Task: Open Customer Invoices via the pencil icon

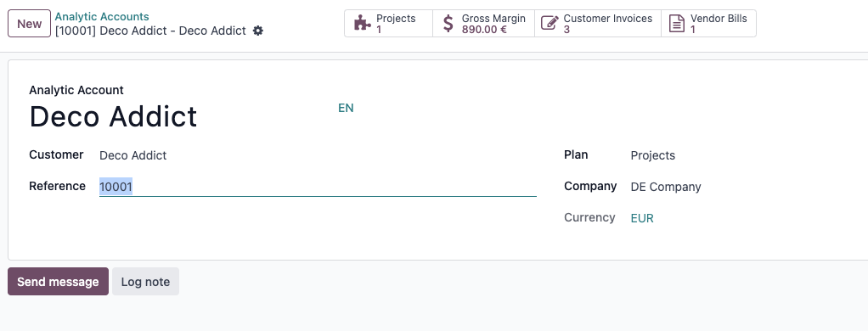Action: pos(550,23)
